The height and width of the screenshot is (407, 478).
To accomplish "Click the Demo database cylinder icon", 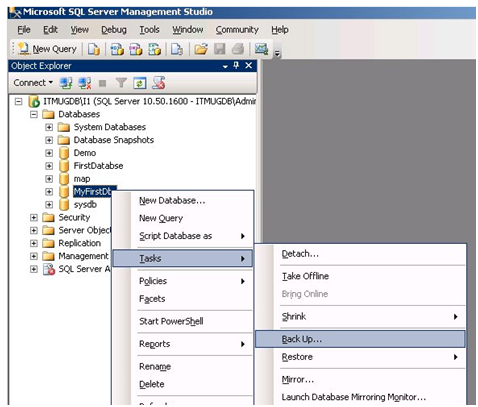I will (64, 153).
